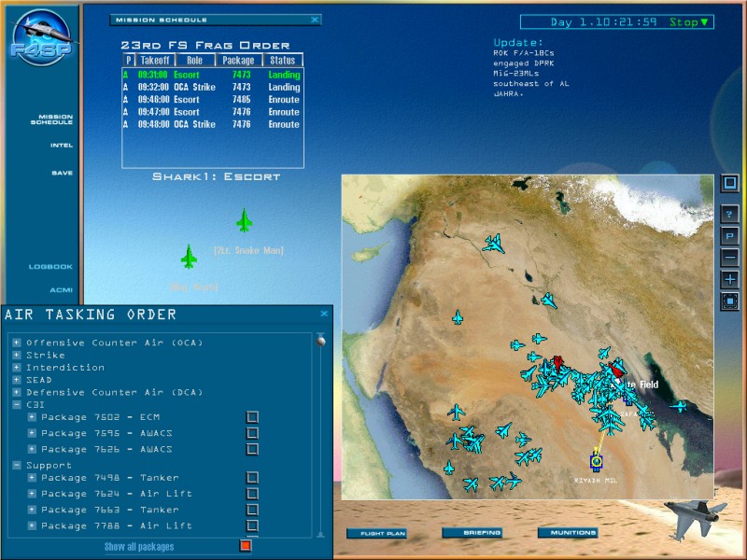The image size is (747, 560).
Task: Expand the Strike category
Action: click(x=17, y=356)
